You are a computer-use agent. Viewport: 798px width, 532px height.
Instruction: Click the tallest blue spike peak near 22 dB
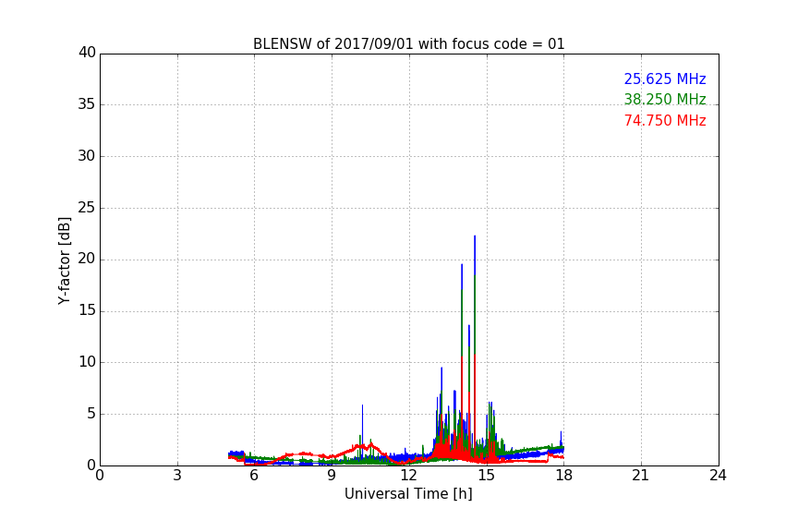click(x=475, y=236)
